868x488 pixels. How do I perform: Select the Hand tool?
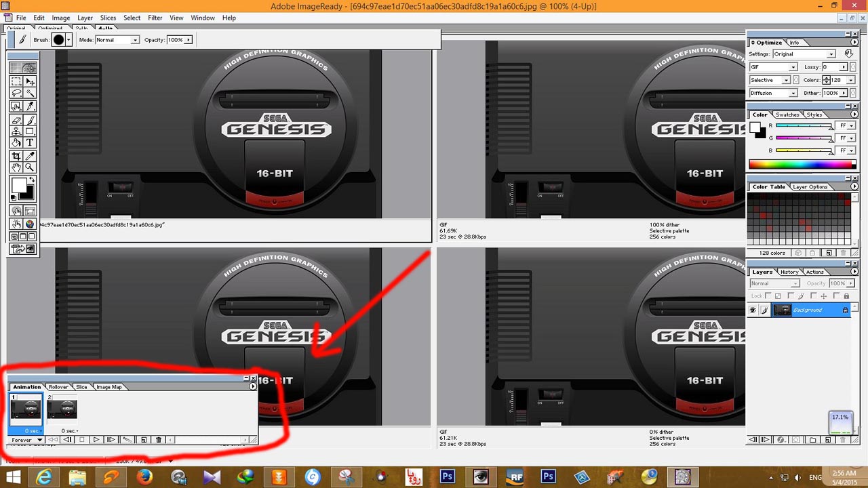click(16, 167)
